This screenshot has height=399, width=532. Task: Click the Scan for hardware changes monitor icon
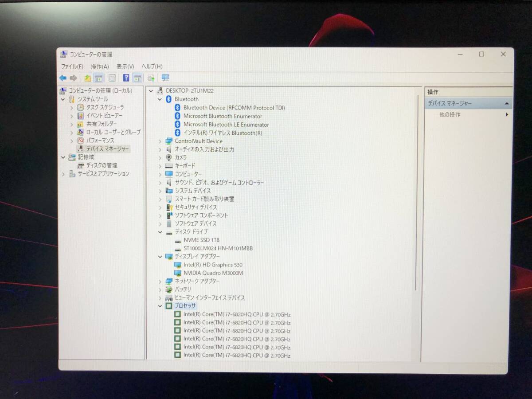165,78
